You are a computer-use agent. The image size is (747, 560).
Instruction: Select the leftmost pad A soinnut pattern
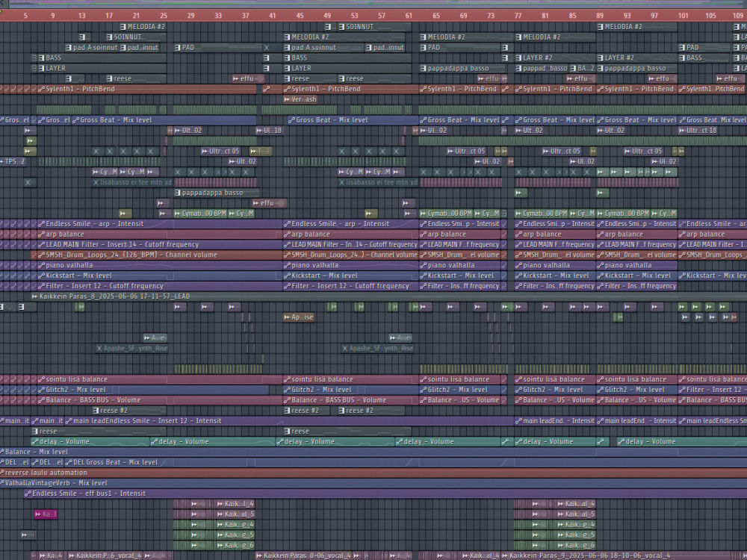(x=92, y=48)
